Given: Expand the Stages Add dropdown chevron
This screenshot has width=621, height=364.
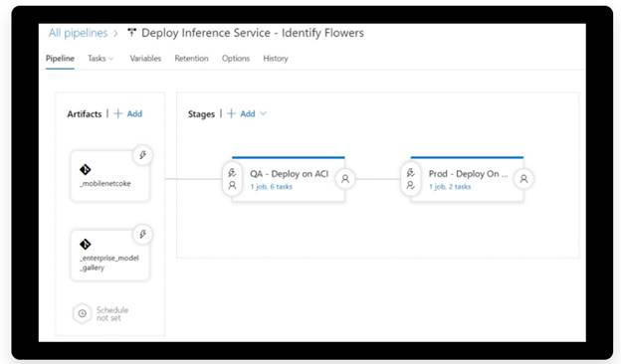Looking at the screenshot, I should pos(263,114).
